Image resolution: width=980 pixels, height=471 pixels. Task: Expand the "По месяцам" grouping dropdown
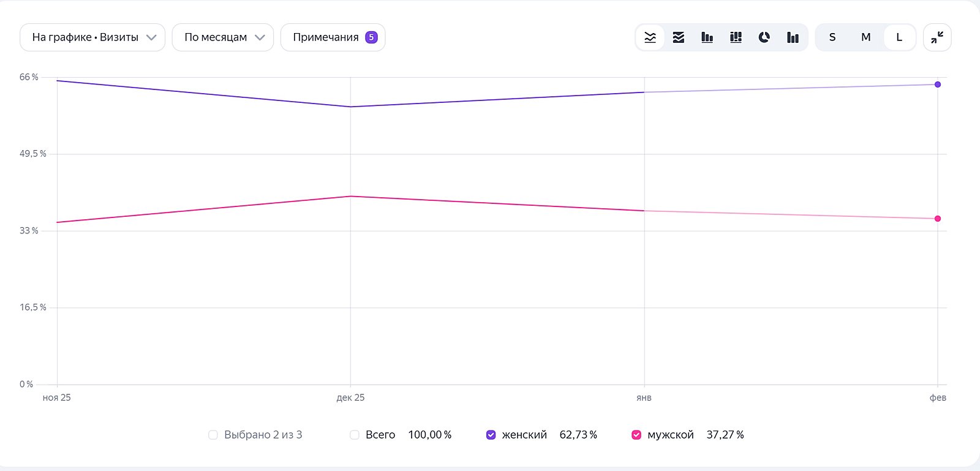[223, 37]
